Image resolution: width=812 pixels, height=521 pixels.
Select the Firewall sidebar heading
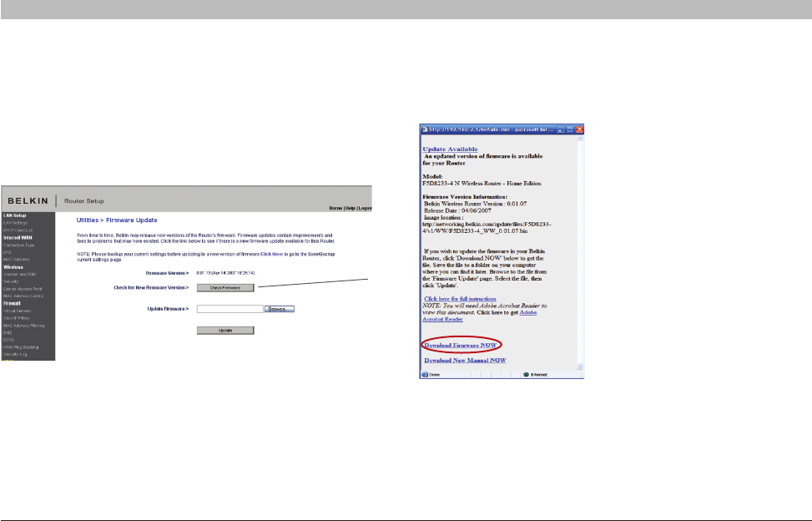[x=12, y=303]
